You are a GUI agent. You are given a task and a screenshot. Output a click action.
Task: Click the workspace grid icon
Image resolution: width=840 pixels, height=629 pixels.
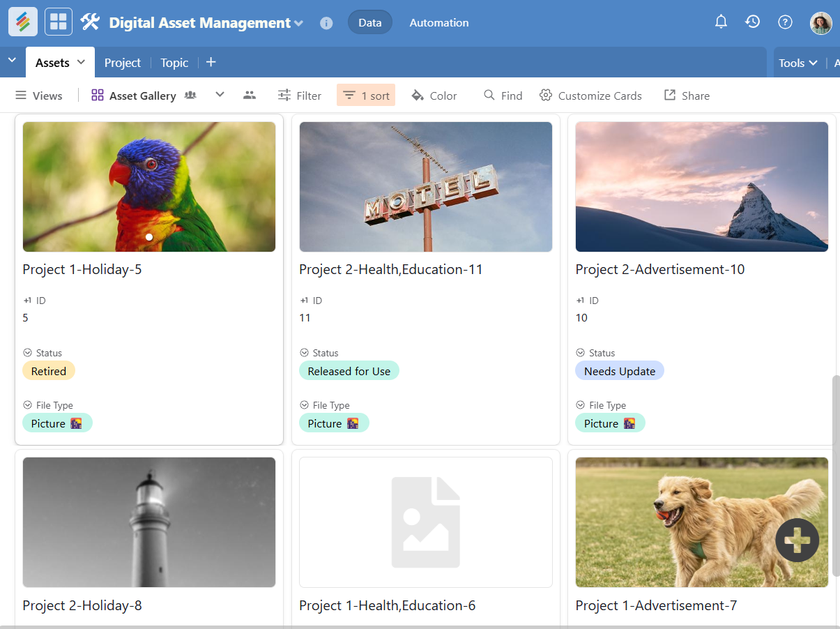(59, 22)
